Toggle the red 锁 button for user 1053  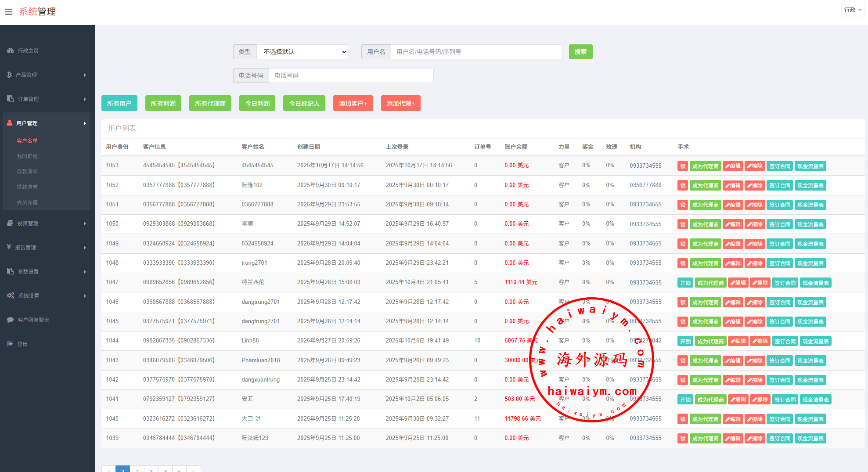682,166
